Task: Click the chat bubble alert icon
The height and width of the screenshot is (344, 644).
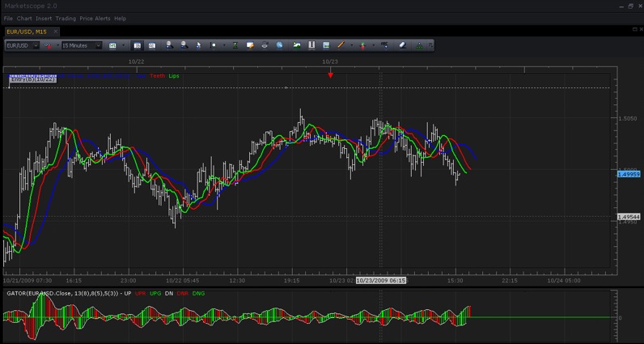Action: [x=250, y=45]
